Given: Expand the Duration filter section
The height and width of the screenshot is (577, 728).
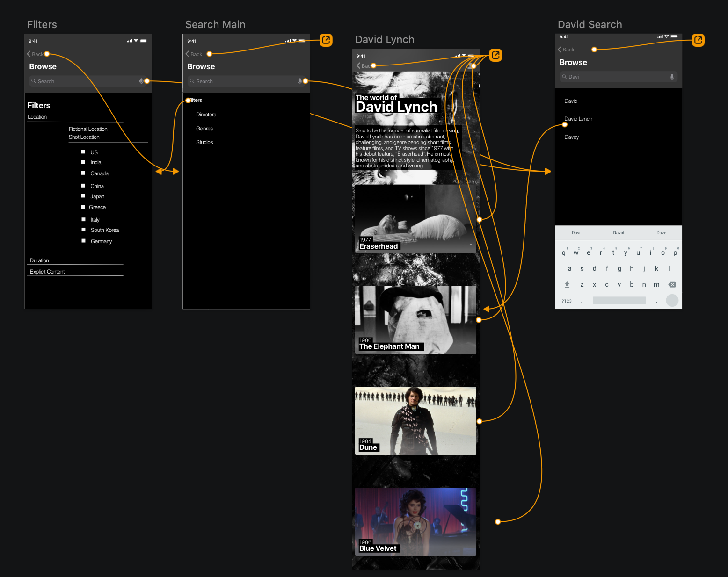Looking at the screenshot, I should pos(39,260).
